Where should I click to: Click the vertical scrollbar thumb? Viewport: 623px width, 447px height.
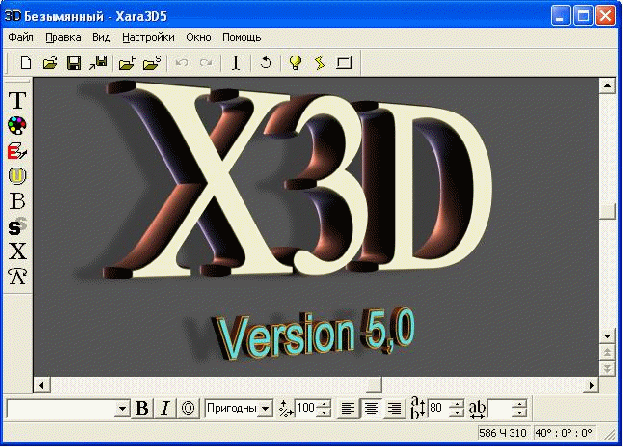click(x=607, y=212)
